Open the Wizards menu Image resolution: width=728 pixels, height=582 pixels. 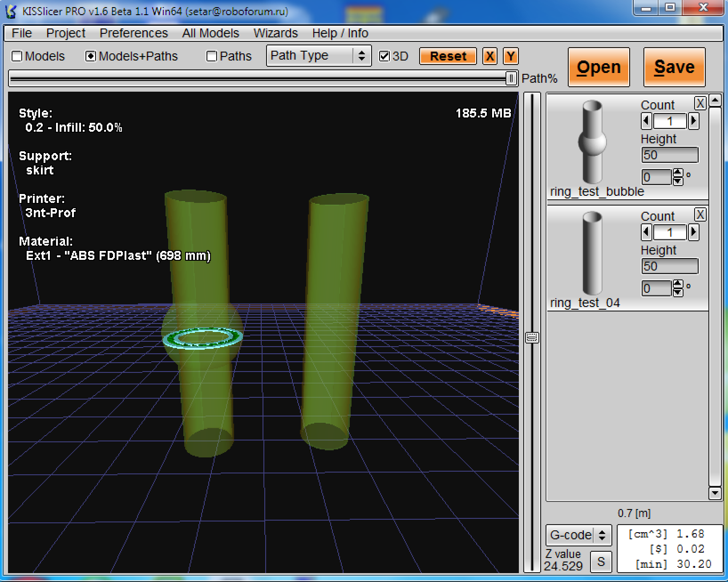275,33
